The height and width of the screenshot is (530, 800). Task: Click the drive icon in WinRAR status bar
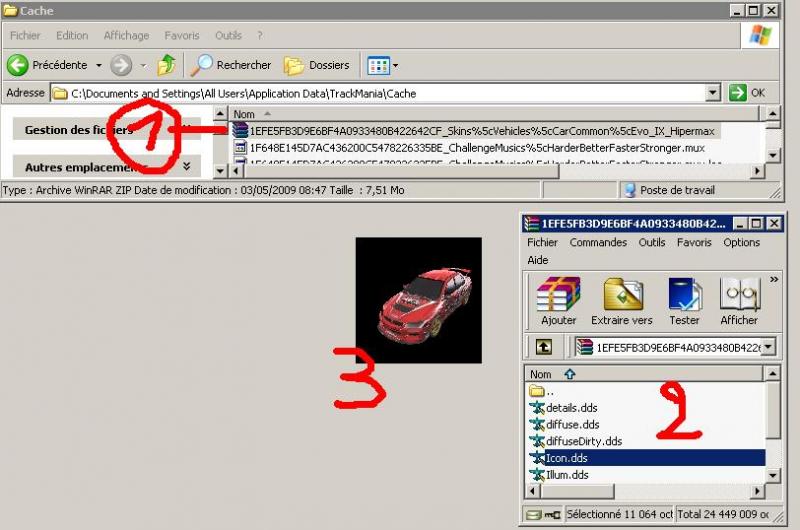[x=534, y=515]
